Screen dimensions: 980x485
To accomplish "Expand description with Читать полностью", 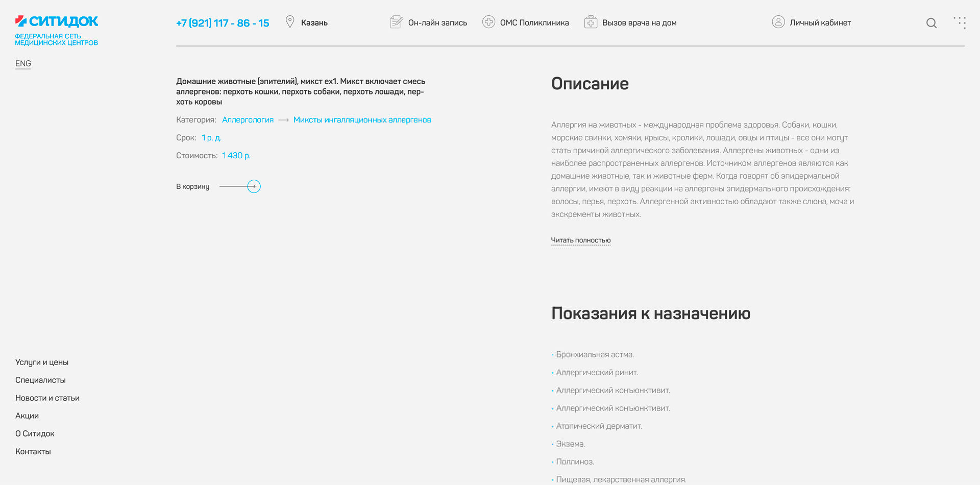I will 581,240.
